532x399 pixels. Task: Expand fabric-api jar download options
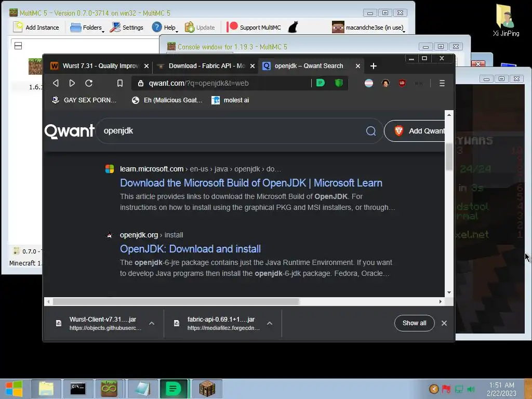point(270,323)
